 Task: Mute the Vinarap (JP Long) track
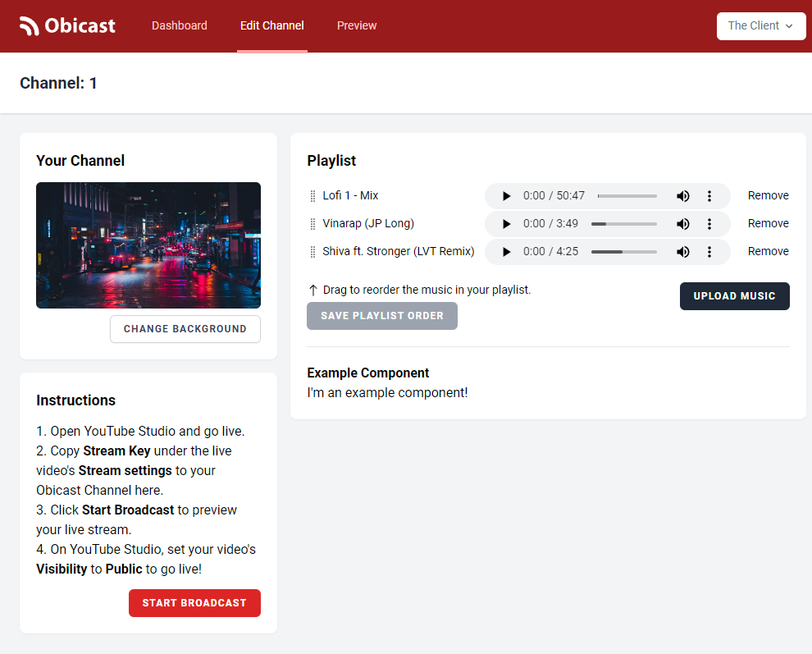[x=682, y=223]
